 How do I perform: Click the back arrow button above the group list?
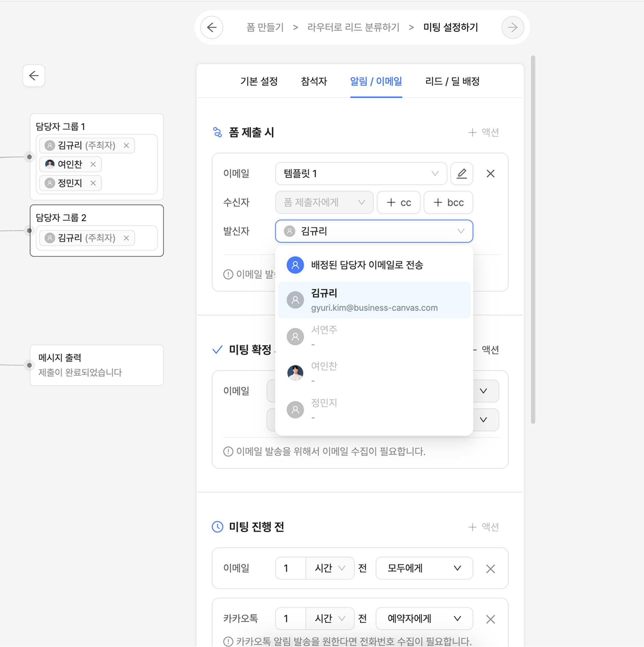pyautogui.click(x=34, y=75)
